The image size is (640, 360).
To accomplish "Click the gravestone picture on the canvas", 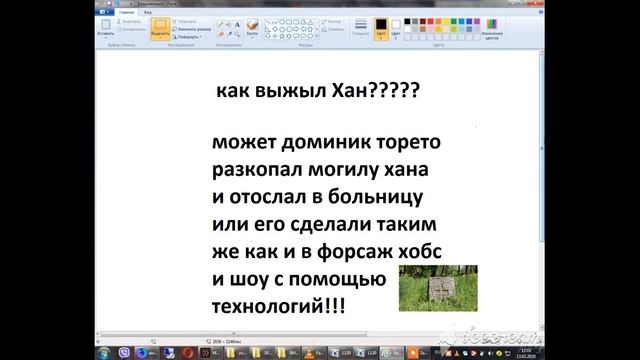I will click(438, 288).
